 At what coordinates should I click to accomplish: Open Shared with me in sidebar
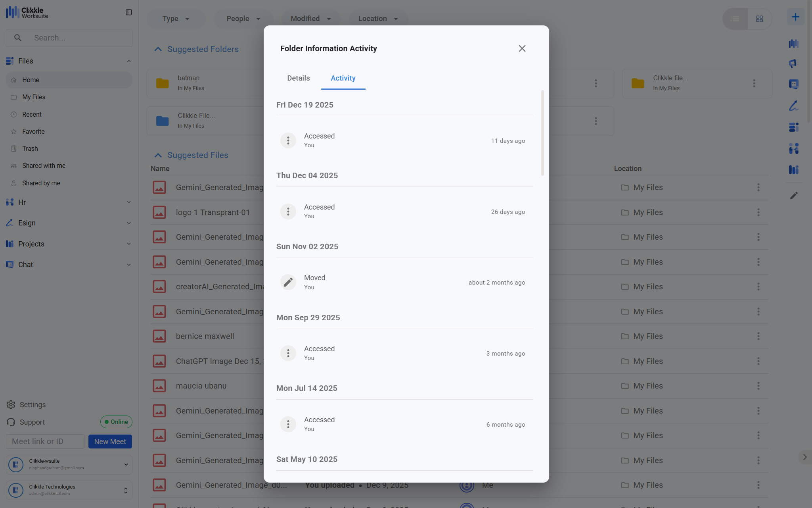[x=44, y=165]
